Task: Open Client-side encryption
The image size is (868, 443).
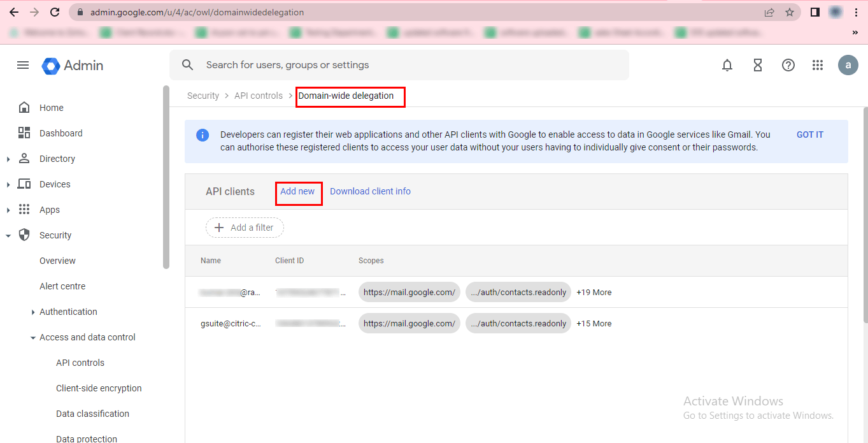Action: (99, 388)
